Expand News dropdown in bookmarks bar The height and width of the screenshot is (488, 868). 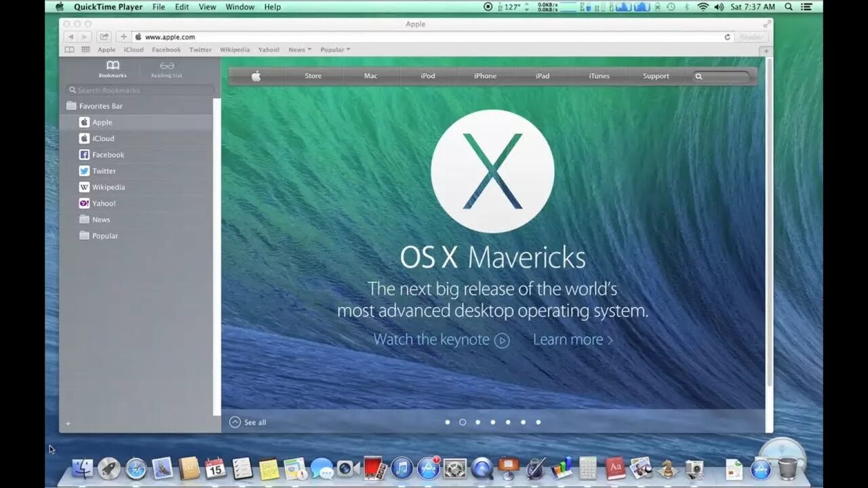tap(300, 49)
